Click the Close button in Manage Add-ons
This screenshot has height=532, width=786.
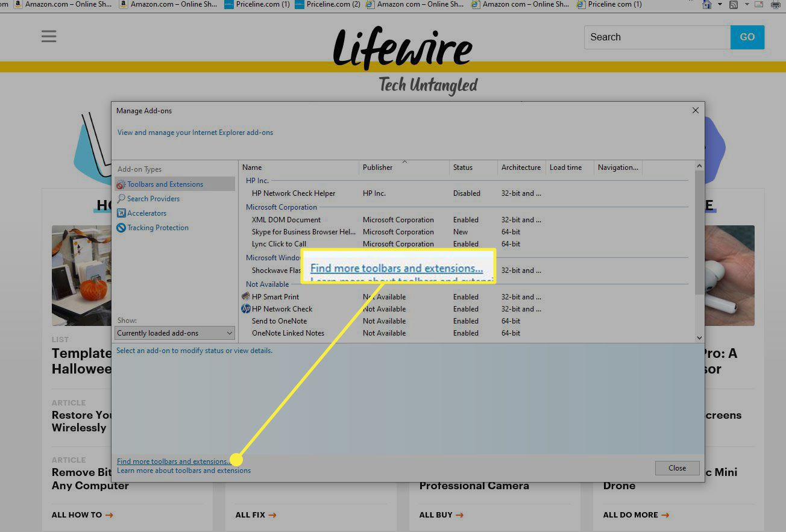[x=677, y=468]
